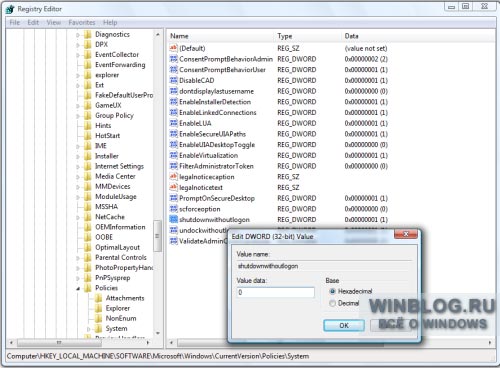The height and width of the screenshot is (368, 500).
Task: Click the ConsentPromptBehaviorAdmin DWORD icon
Action: pyautogui.click(x=173, y=59)
